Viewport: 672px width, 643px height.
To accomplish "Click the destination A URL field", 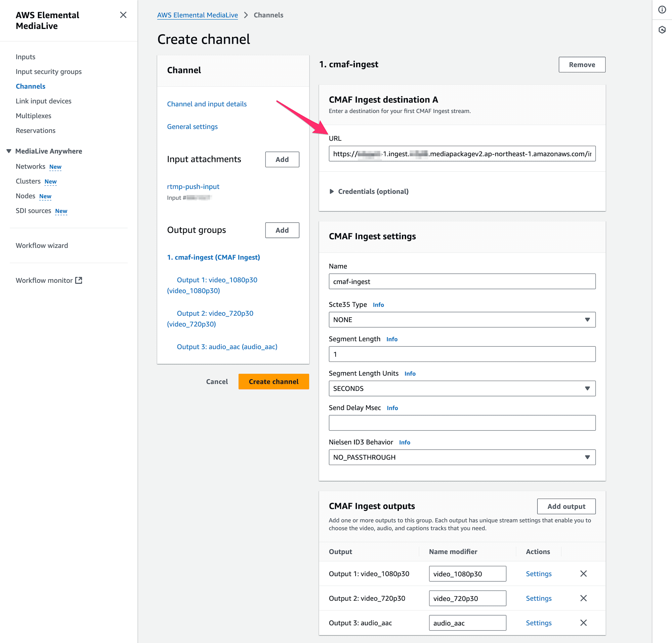I will coord(462,154).
